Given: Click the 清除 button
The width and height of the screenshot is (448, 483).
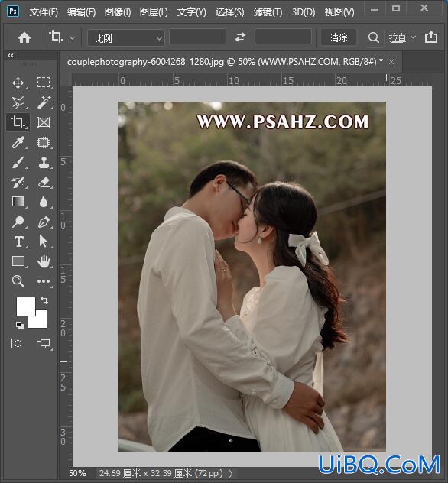Looking at the screenshot, I should (x=339, y=37).
